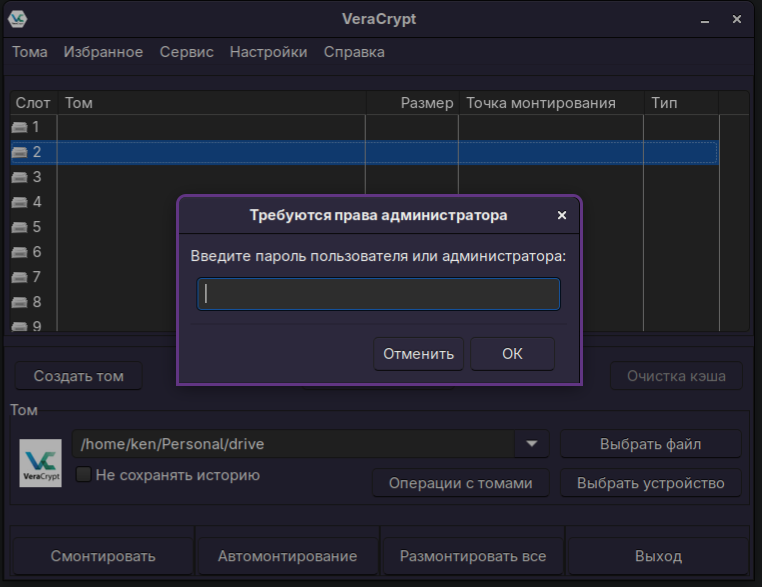Open the 'Сервис' menu
Screen dimensions: 762x587
click(187, 52)
